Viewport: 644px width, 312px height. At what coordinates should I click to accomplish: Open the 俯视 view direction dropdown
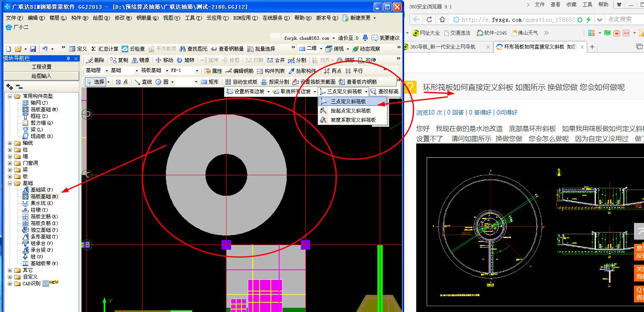coord(347,49)
